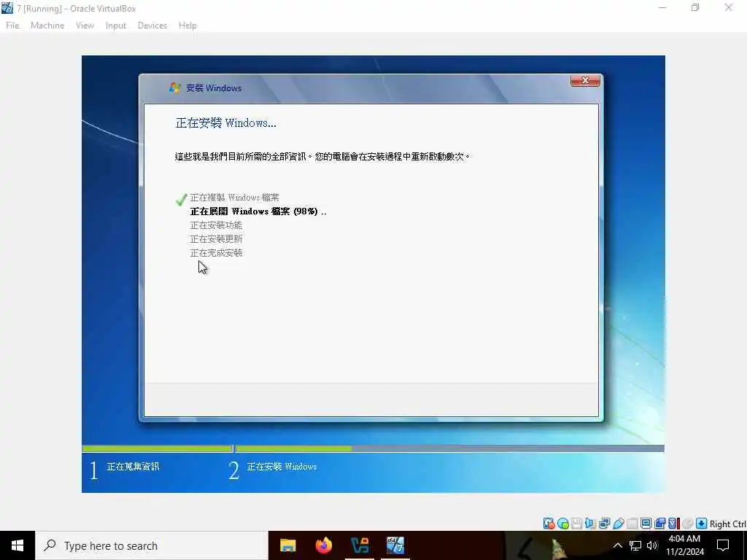Click the Type here to search box
This screenshot has width=747, height=560.
tap(152, 545)
